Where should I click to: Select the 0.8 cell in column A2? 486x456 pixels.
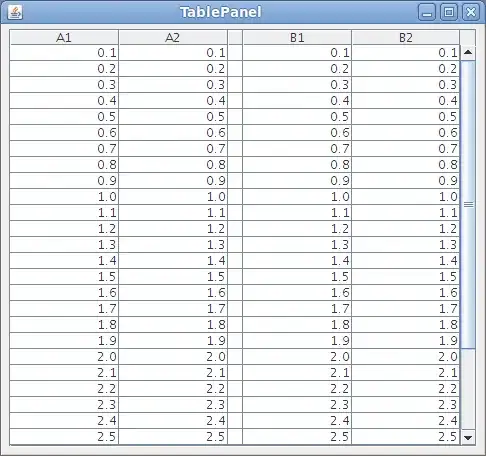[173, 165]
